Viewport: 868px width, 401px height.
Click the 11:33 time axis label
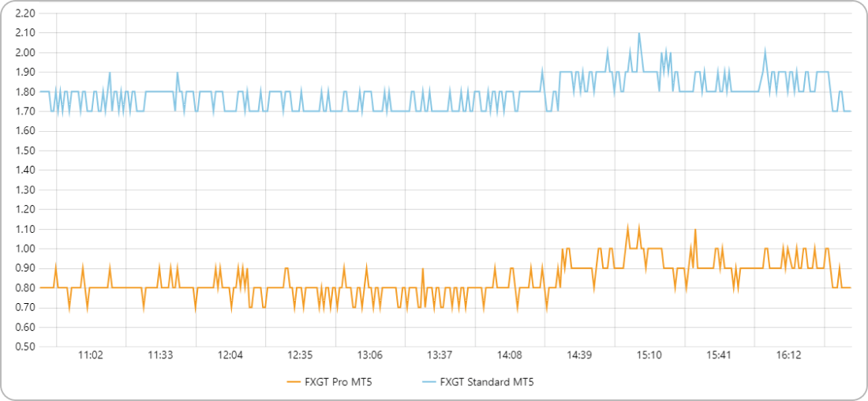coord(160,355)
